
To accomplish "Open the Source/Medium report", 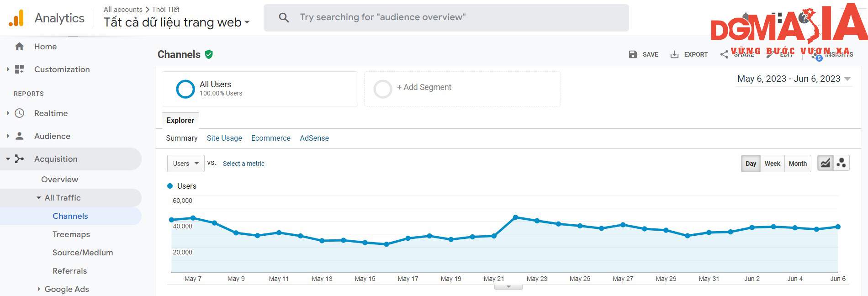I will [83, 253].
